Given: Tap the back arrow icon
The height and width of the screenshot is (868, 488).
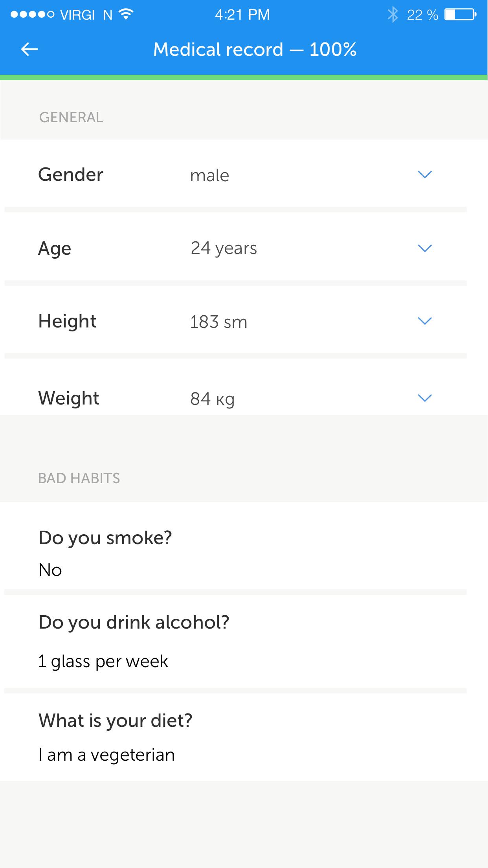Looking at the screenshot, I should [x=29, y=50].
